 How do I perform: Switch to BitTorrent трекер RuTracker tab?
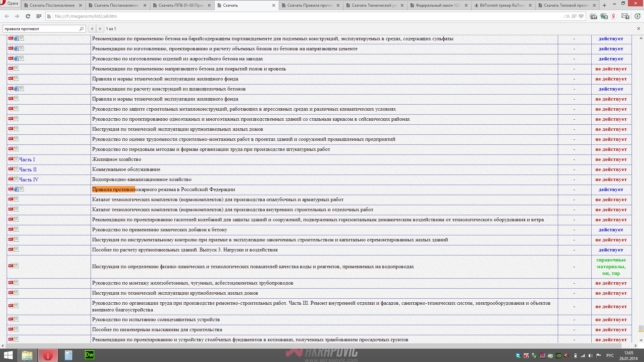502,5
